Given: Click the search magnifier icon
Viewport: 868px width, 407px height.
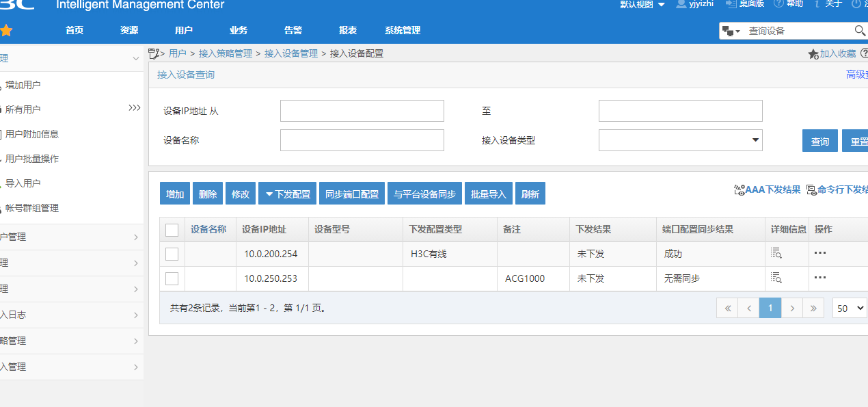Looking at the screenshot, I should (x=860, y=31).
